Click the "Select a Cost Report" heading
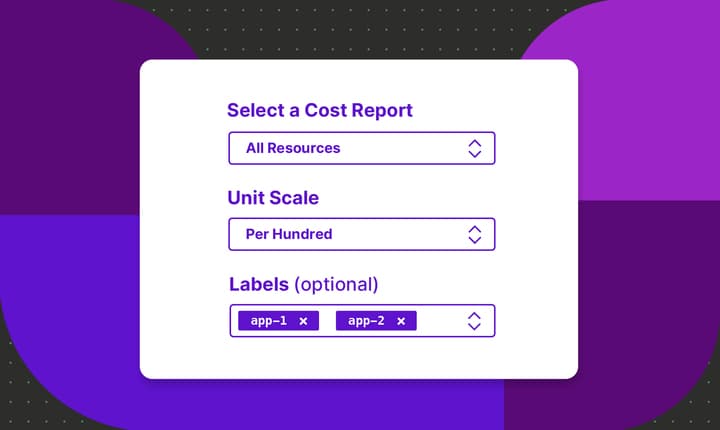Image resolution: width=720 pixels, height=430 pixels. point(319,111)
